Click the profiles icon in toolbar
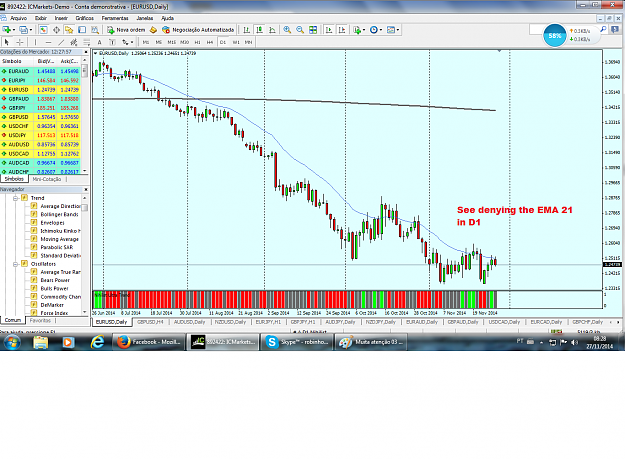The height and width of the screenshot is (459, 625). 24,30
